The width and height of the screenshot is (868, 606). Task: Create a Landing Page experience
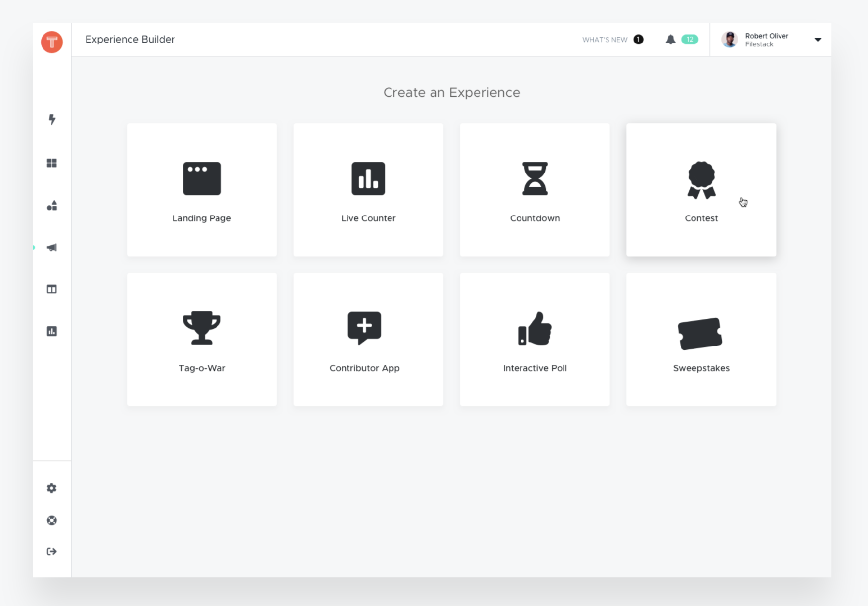(x=201, y=190)
